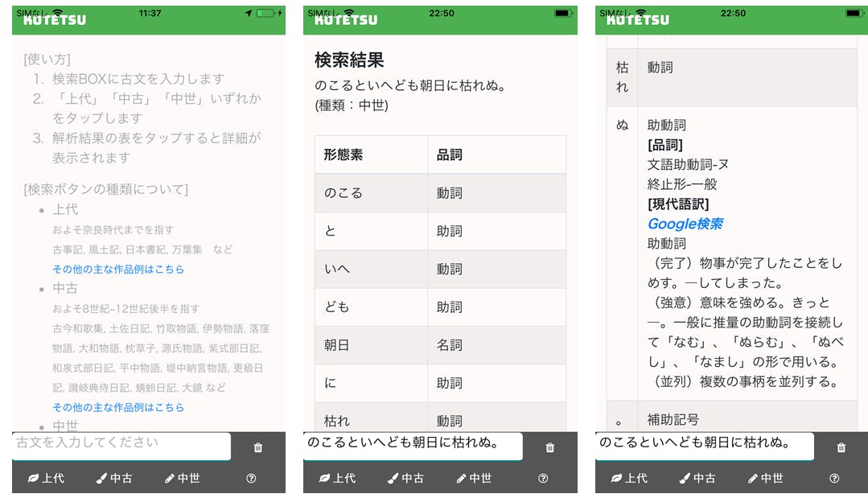Open other works link under 上代 section
Viewport: 868px width, 498px height.
click(118, 269)
